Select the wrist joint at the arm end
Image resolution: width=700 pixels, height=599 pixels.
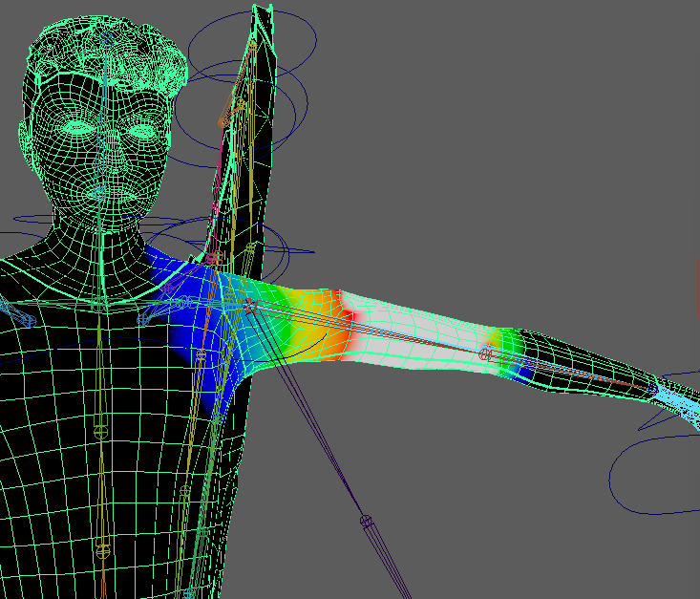[653, 389]
